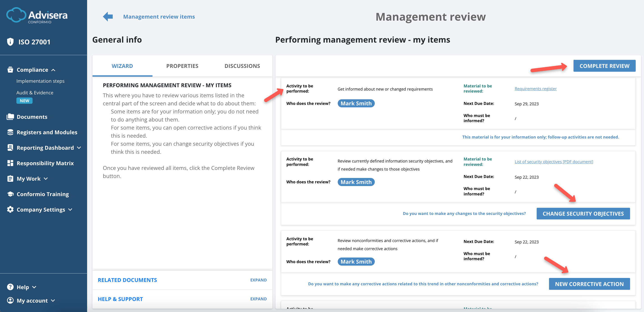
Task: Open the Documents section icon
Action: 10,117
